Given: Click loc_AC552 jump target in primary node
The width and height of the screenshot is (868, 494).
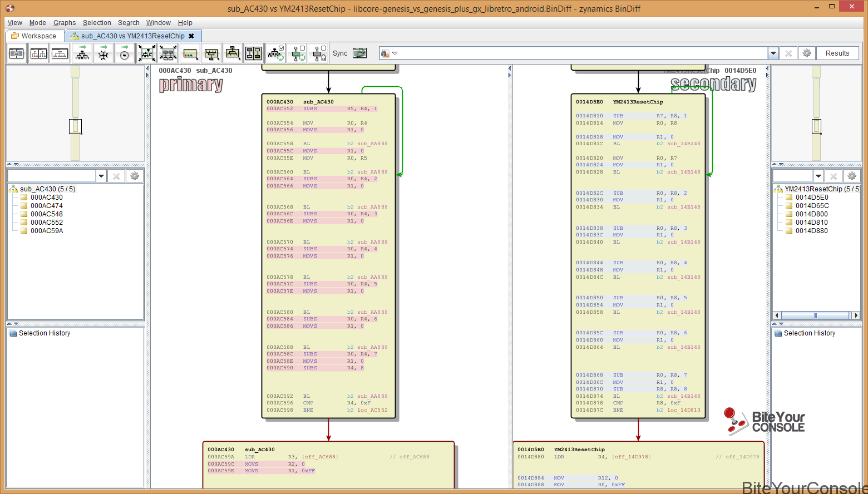Looking at the screenshot, I should point(372,410).
